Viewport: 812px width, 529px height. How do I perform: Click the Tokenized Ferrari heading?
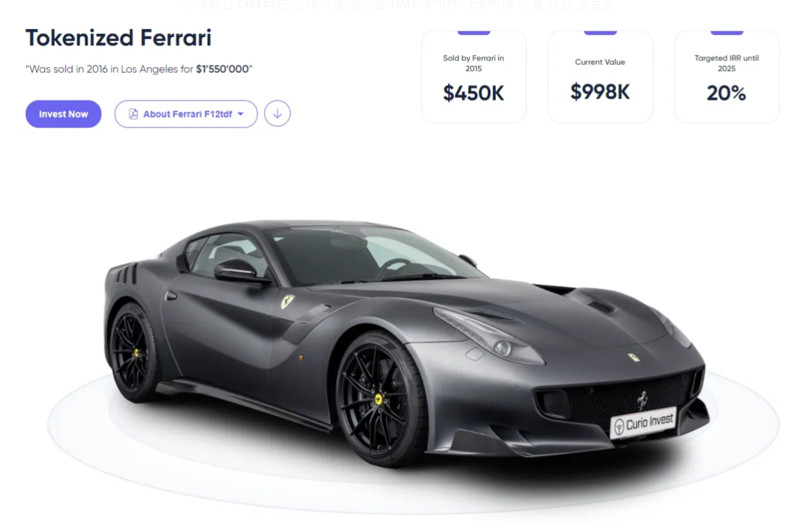(119, 38)
